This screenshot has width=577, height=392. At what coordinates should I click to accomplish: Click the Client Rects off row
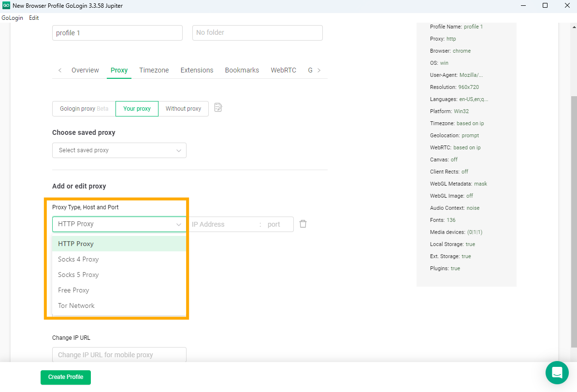click(x=449, y=172)
